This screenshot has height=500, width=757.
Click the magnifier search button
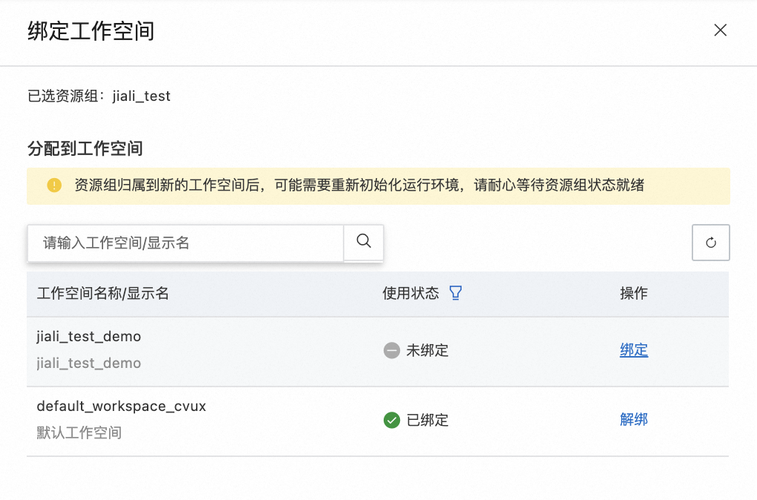click(364, 242)
